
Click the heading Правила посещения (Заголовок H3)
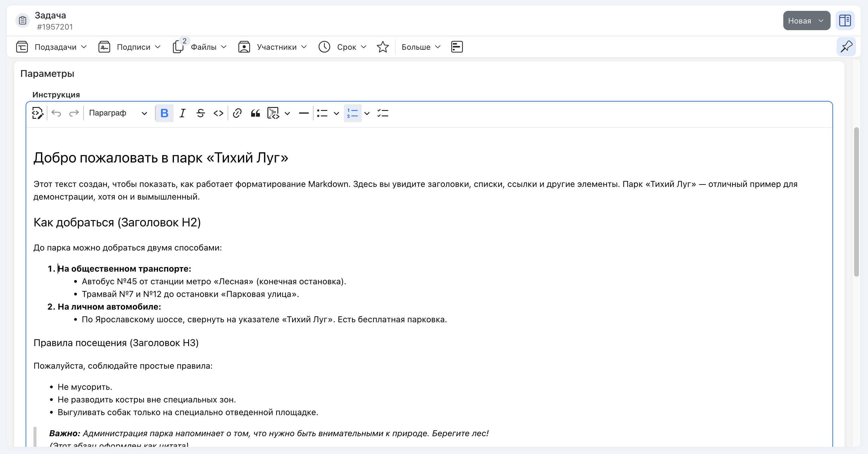(116, 343)
